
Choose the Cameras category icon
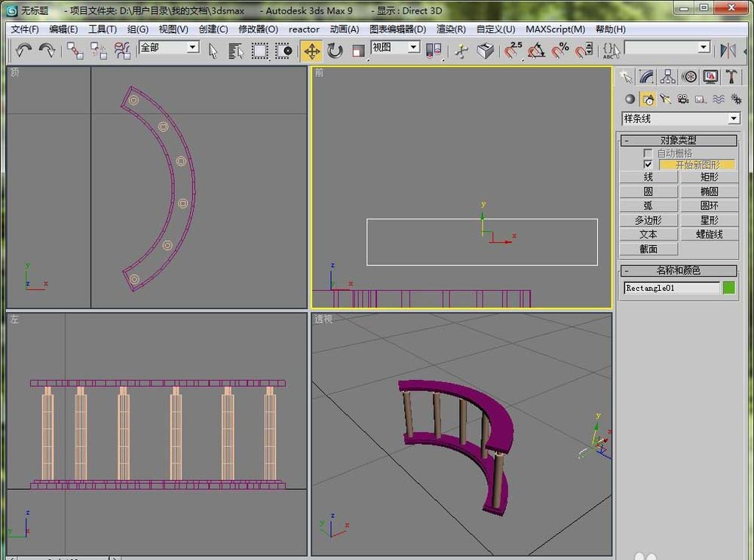point(682,99)
